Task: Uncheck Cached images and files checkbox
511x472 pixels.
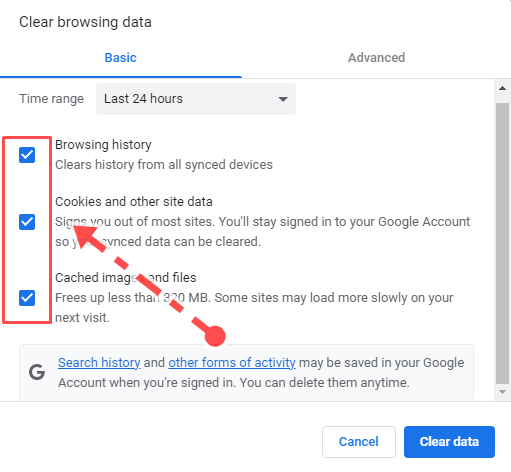Action: coord(27,298)
